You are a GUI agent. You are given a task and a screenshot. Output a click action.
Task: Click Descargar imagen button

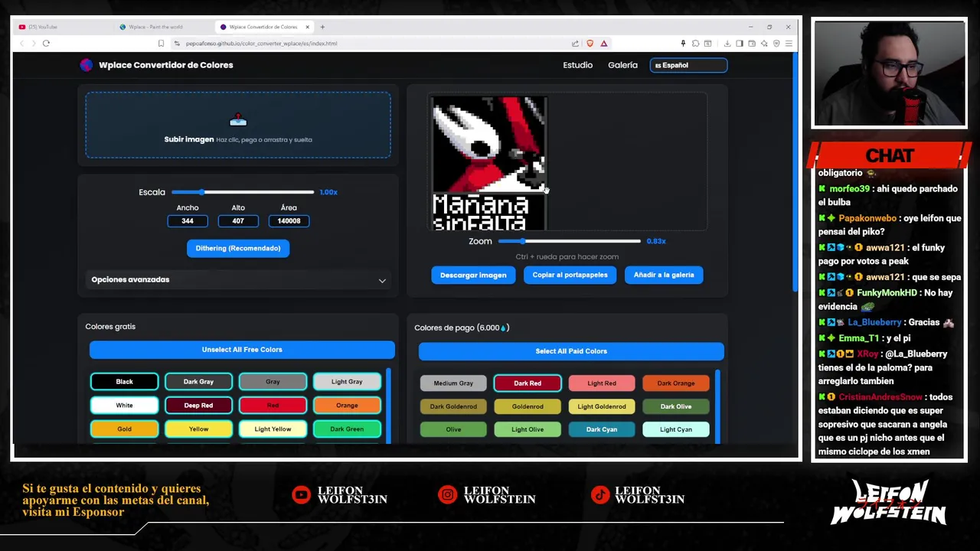click(473, 275)
